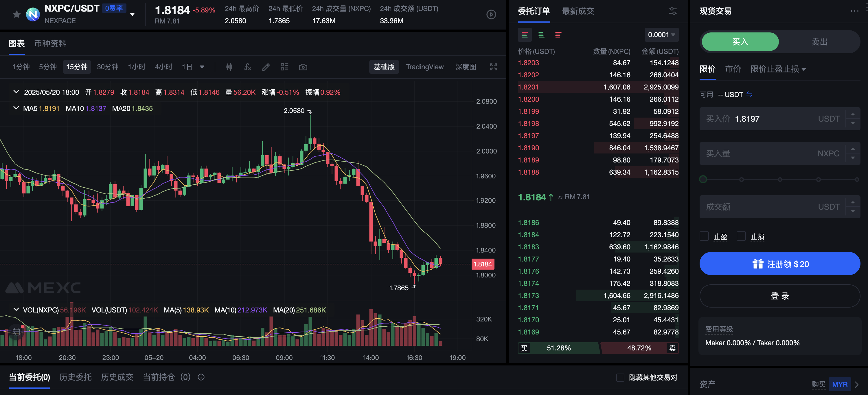This screenshot has height=395, width=868.
Task: Open the 币种资料 tab
Action: pyautogui.click(x=50, y=43)
